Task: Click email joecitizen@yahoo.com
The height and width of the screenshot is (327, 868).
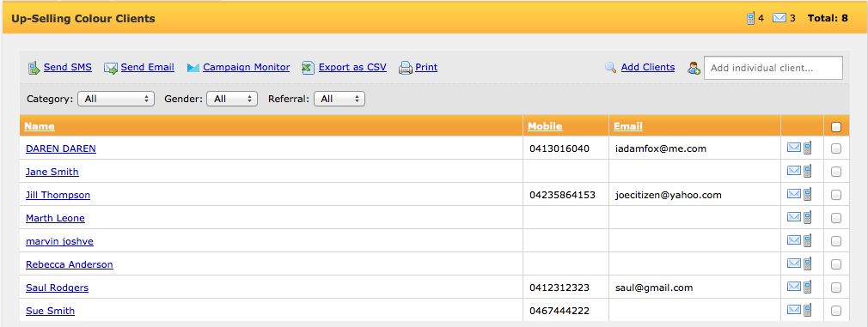Action: 668,195
